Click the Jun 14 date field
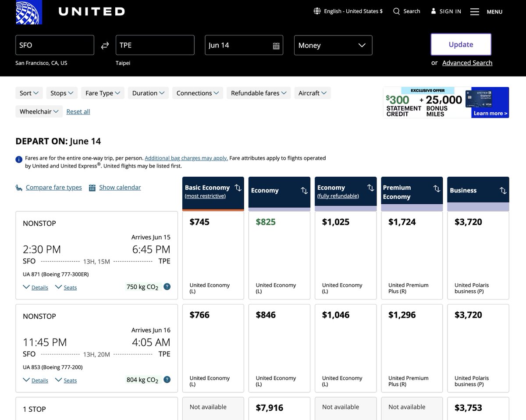This screenshot has height=420, width=526. pos(244,45)
